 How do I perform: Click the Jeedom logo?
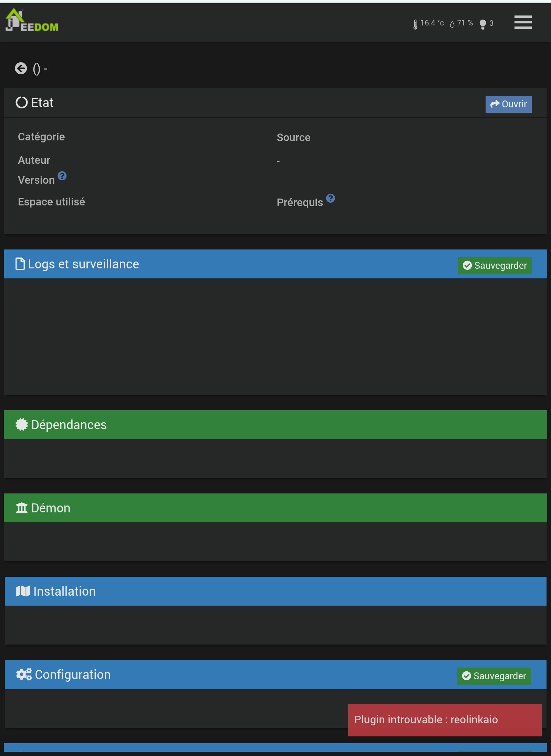[x=32, y=21]
